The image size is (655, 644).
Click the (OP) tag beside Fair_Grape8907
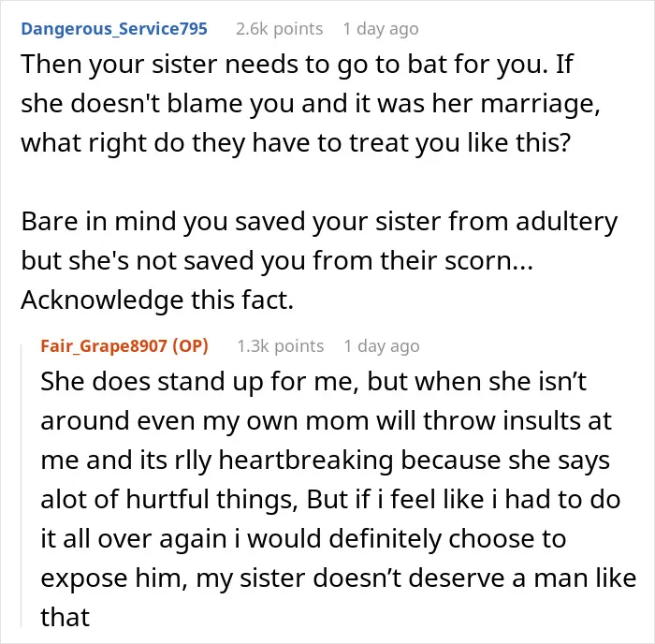pos(190,346)
